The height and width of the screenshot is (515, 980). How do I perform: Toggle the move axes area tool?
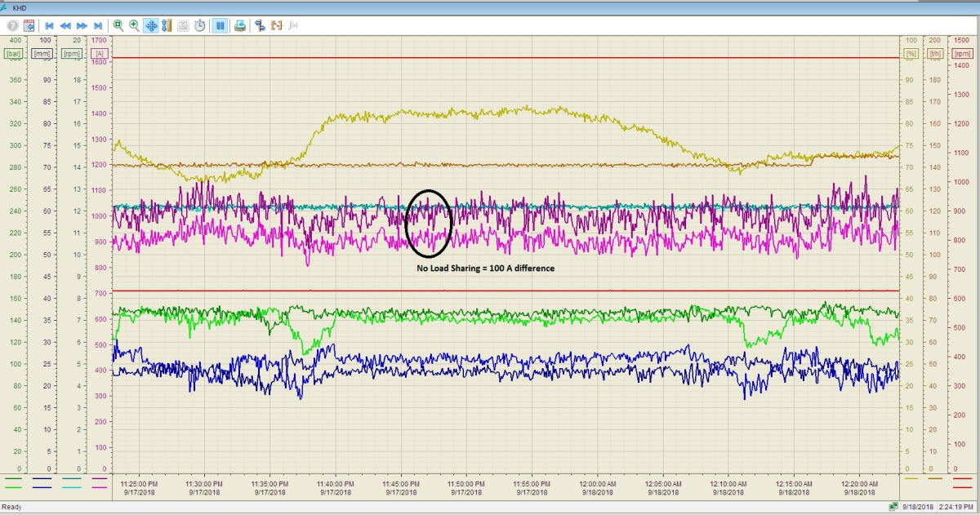(x=167, y=25)
